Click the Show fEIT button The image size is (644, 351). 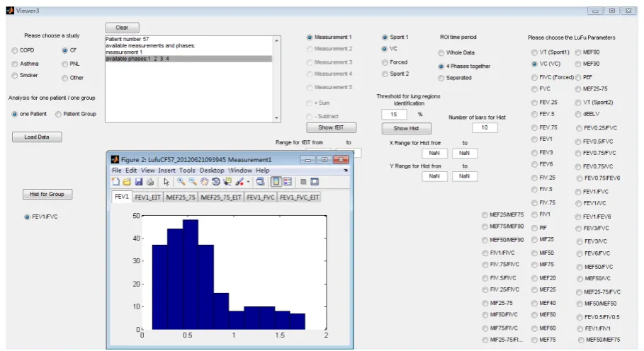(x=331, y=127)
